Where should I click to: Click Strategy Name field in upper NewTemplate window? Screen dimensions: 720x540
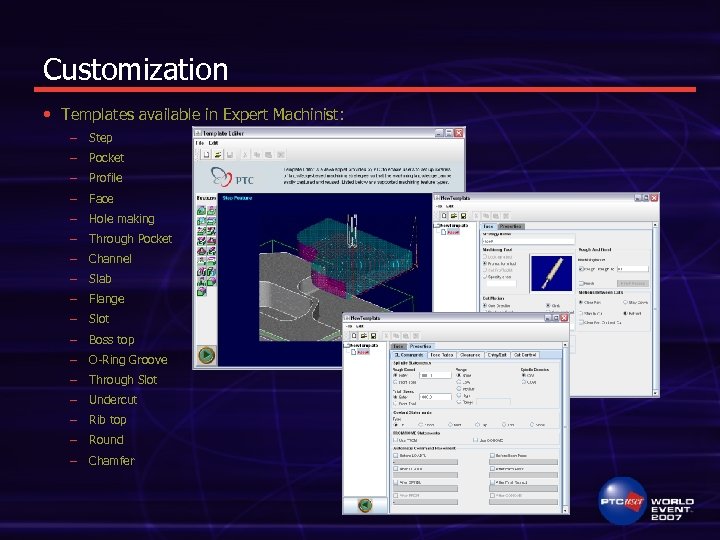[528, 241]
